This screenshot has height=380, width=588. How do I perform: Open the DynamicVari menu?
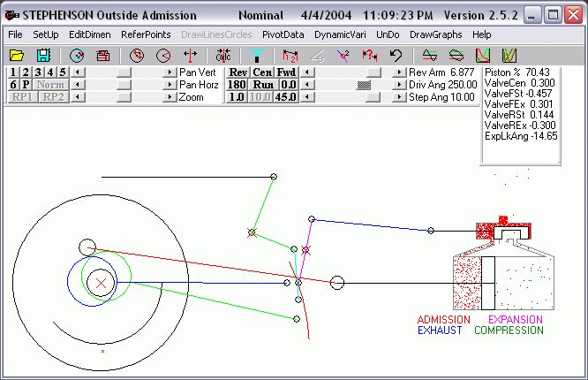tap(340, 34)
